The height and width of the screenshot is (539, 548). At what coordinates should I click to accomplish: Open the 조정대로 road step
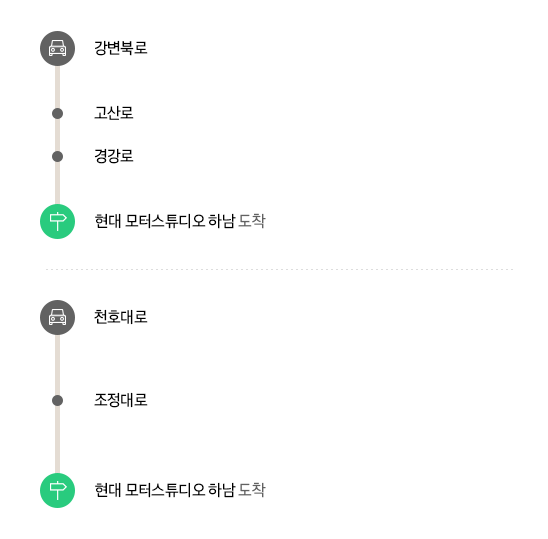click(121, 400)
